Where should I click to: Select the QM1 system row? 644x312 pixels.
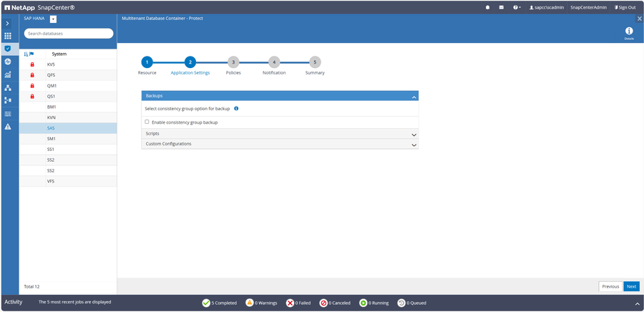(x=68, y=86)
